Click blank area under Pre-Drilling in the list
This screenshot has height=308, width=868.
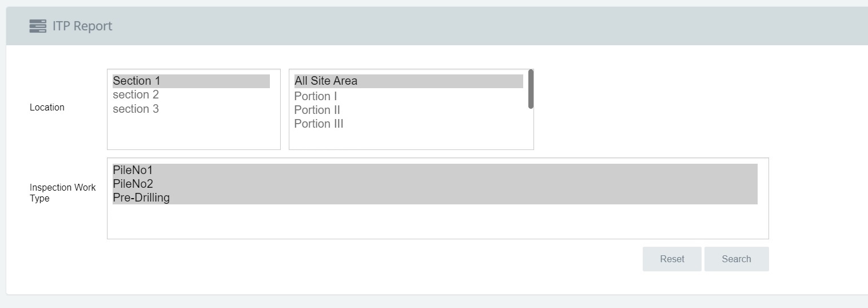(437, 222)
